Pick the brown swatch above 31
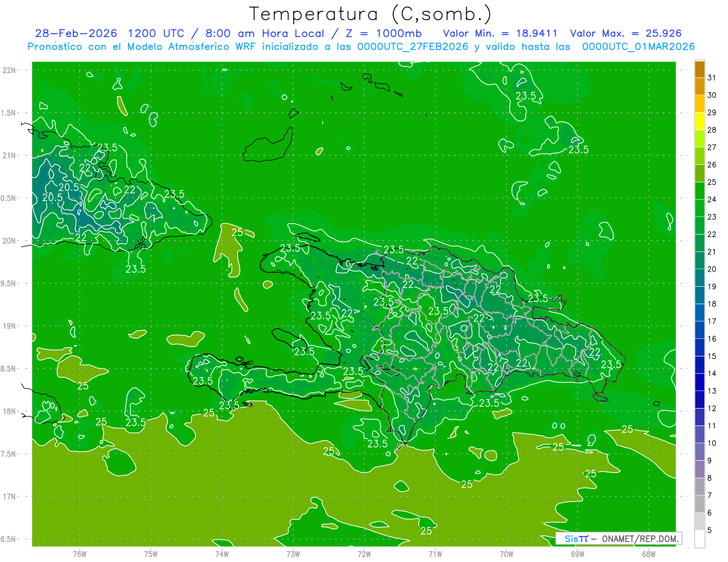This screenshot has height=562, width=728. click(700, 69)
